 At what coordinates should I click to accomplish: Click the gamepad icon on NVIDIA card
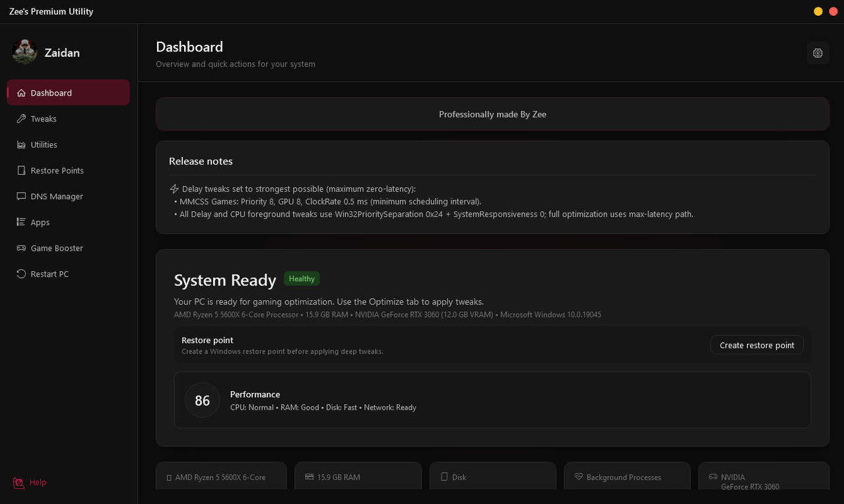pyautogui.click(x=713, y=477)
